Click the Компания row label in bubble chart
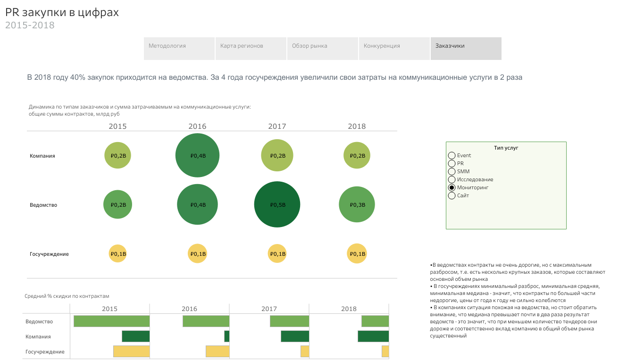Screen dimensions: 644x362 pos(42,156)
